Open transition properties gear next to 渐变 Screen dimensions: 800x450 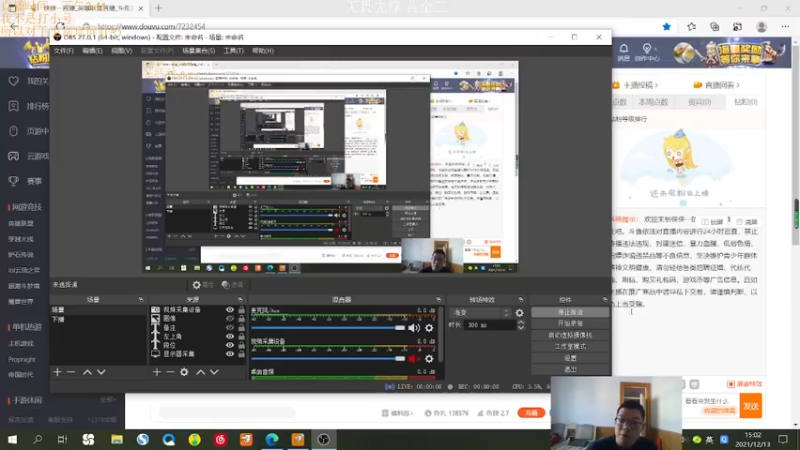pos(519,313)
